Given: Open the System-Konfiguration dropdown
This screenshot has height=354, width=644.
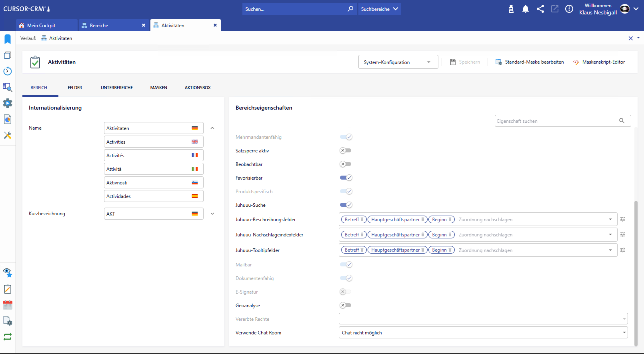Looking at the screenshot, I should [398, 62].
